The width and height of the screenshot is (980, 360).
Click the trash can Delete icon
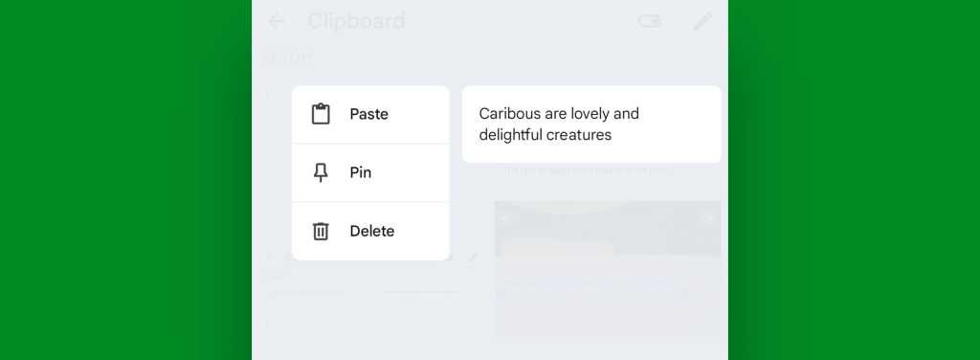(x=321, y=232)
